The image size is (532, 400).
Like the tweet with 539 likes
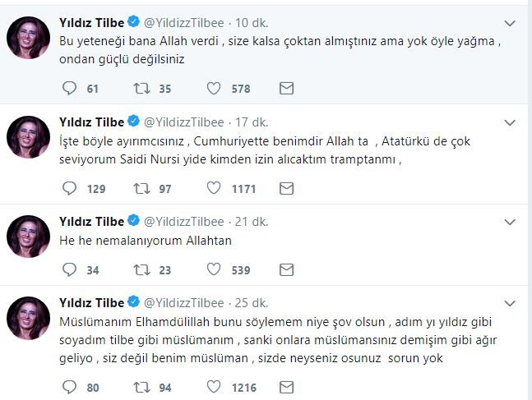click(213, 269)
